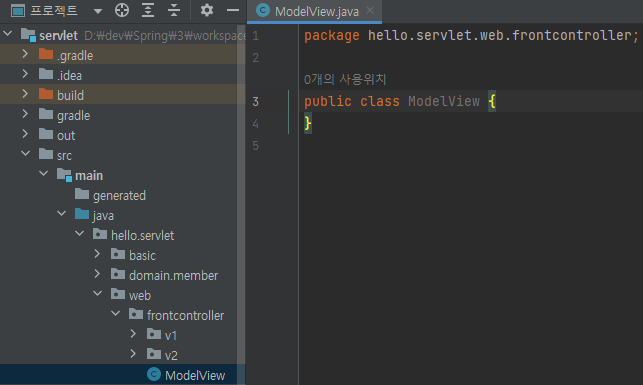This screenshot has height=385, width=643.
Task: Click the main module folder icon
Action: [64, 175]
